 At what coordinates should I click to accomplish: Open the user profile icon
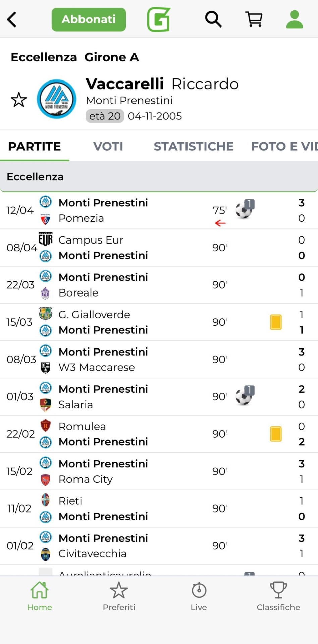point(294,19)
